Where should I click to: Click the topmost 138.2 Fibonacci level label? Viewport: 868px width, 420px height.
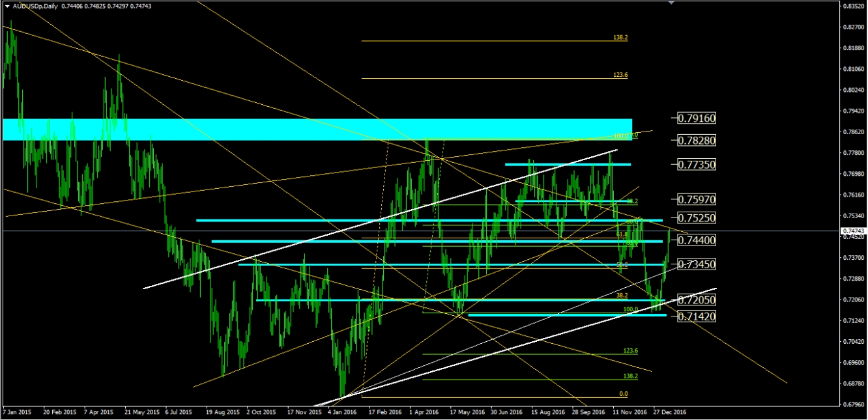click(x=620, y=38)
